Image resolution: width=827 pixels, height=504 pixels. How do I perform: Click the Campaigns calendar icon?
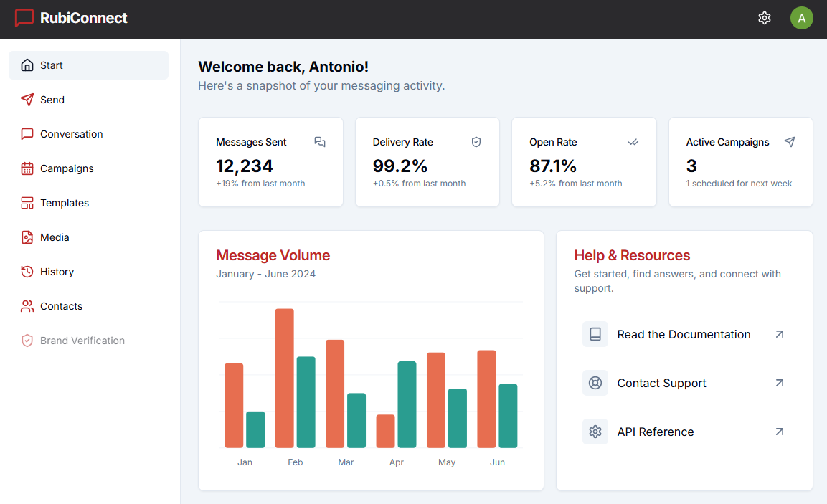(x=27, y=168)
